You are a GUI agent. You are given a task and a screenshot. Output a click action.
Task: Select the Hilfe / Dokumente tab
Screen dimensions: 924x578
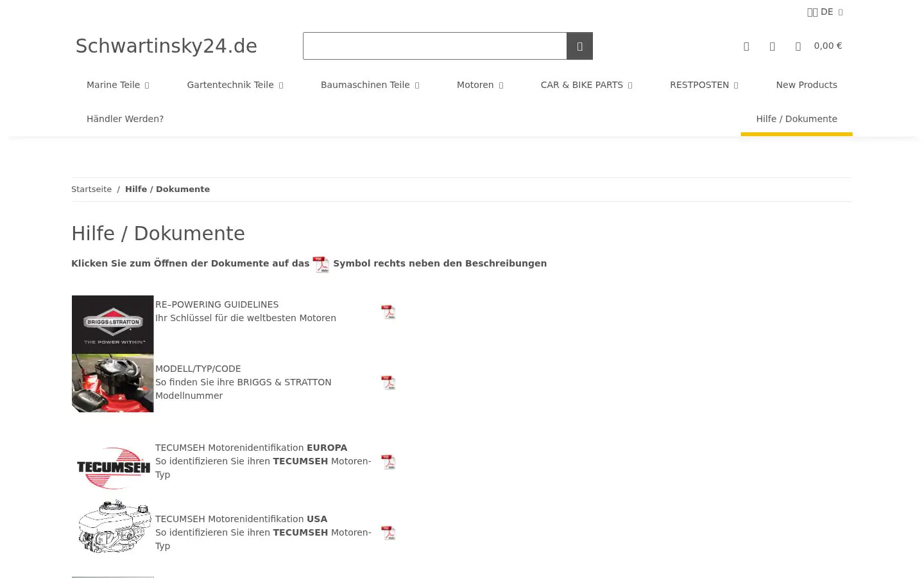(796, 119)
